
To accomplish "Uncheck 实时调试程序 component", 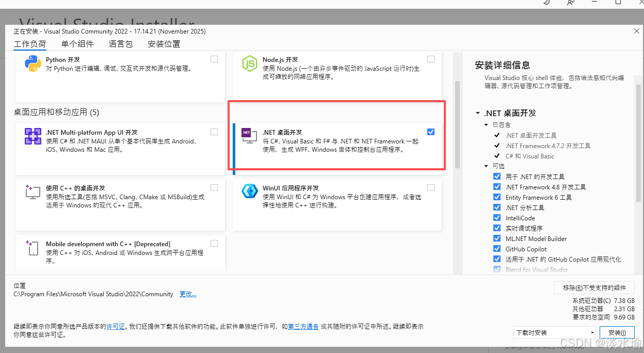I will point(497,228).
